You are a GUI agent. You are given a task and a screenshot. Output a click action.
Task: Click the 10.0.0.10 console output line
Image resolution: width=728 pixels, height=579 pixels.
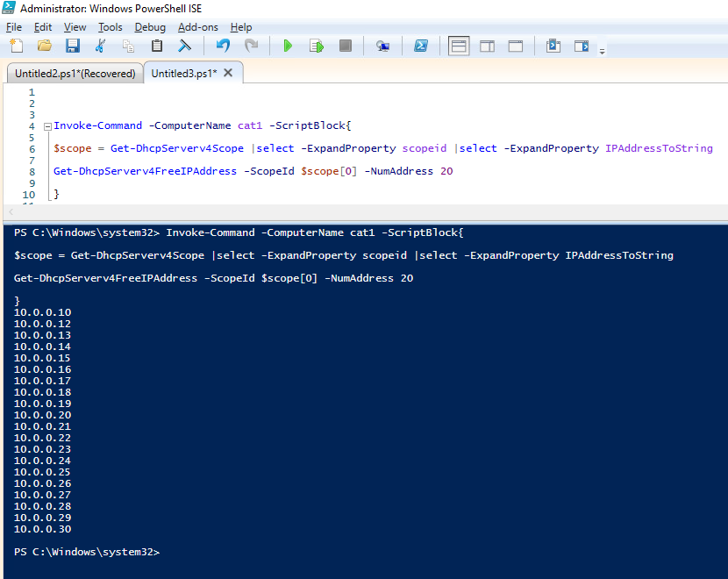point(42,312)
